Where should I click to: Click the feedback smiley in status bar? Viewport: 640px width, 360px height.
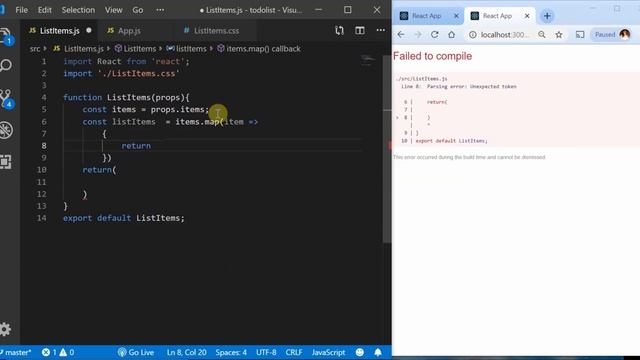coord(360,352)
